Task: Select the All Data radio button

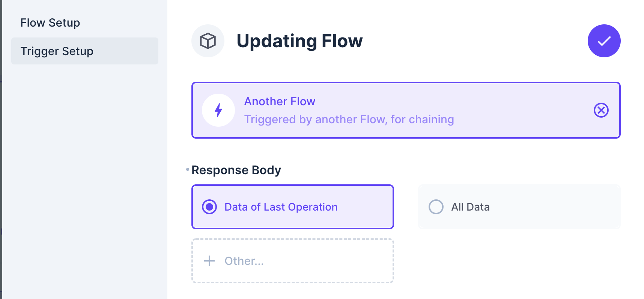Action: click(x=436, y=206)
